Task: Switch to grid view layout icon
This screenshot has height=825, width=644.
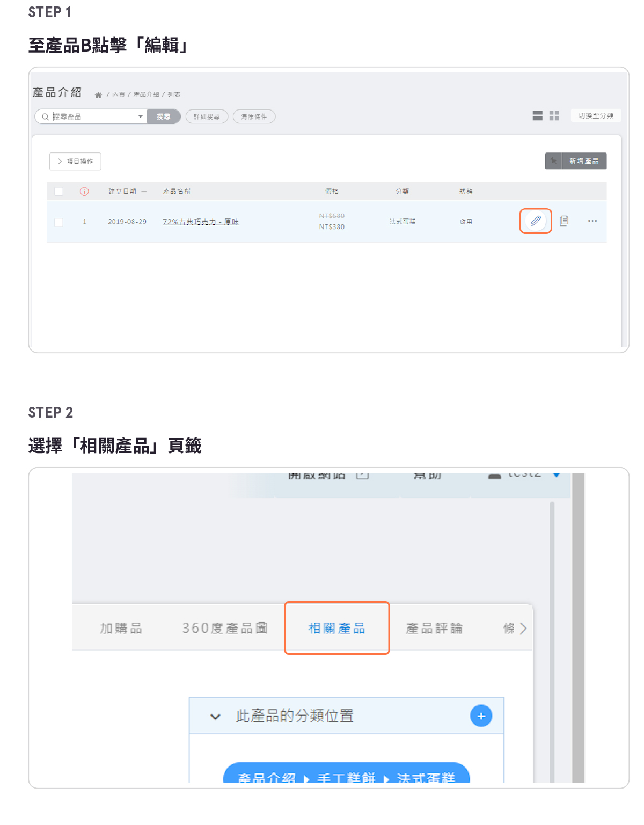Action: tap(554, 116)
